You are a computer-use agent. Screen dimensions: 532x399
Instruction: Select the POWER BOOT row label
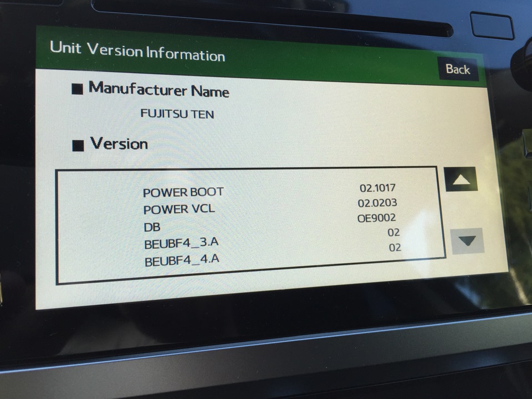(183, 192)
